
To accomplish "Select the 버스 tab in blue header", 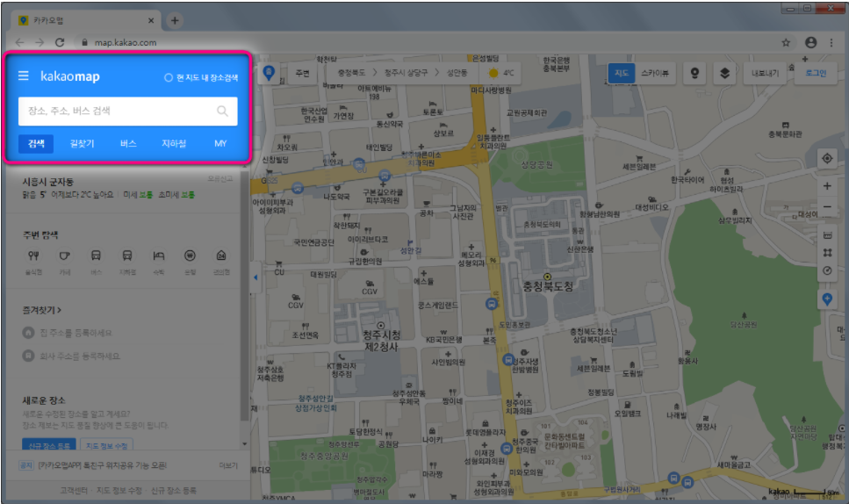I will 128,143.
